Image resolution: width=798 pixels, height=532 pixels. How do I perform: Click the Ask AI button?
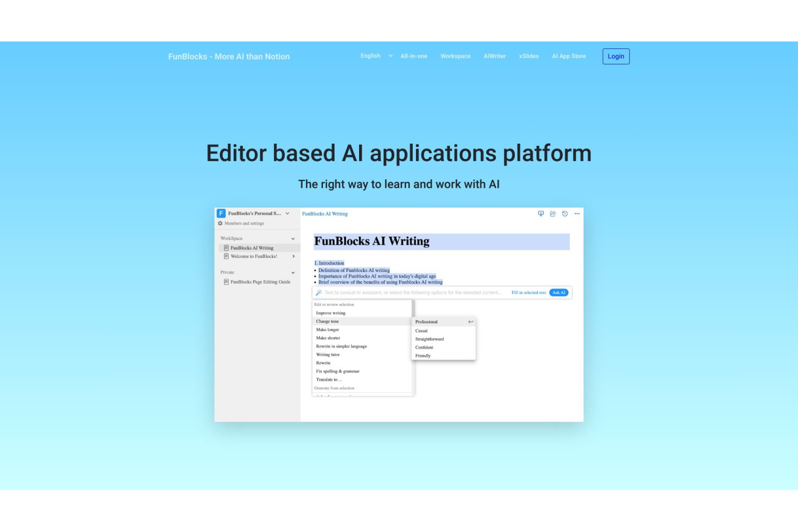(559, 293)
